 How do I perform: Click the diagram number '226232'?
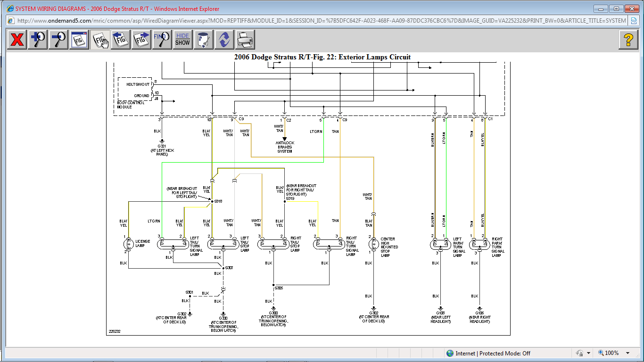(x=114, y=331)
